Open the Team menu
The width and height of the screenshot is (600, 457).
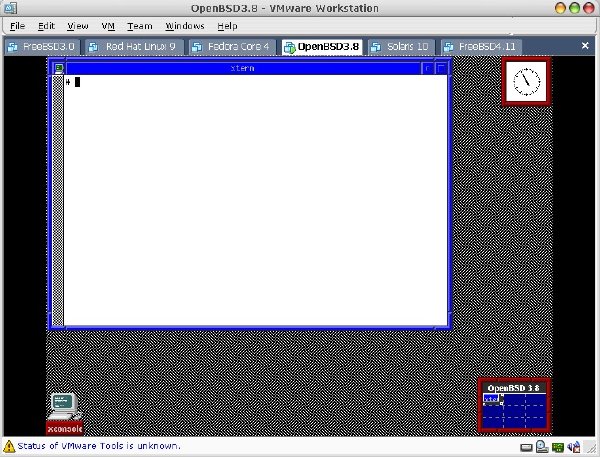(140, 26)
